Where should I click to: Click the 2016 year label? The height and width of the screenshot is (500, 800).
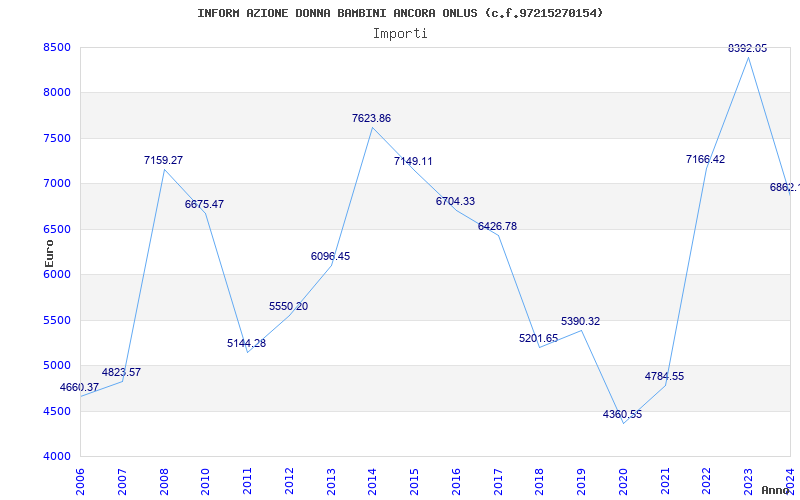tap(456, 482)
